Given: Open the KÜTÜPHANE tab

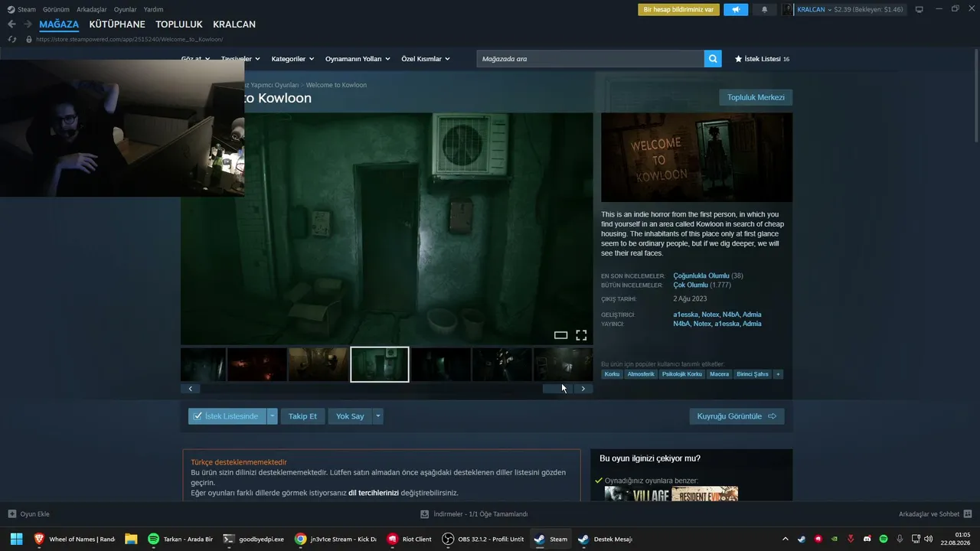Looking at the screenshot, I should [117, 24].
